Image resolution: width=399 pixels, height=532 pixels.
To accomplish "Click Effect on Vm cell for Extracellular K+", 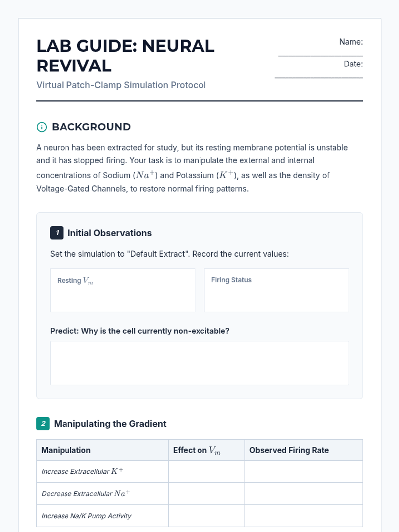I will coord(206,471).
